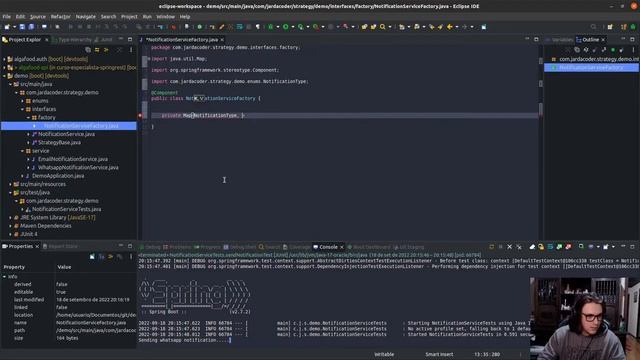Viewport: 640px width, 360px height.
Task: Open Project Explorer view menu (three dots)
Action: (x=131, y=50)
